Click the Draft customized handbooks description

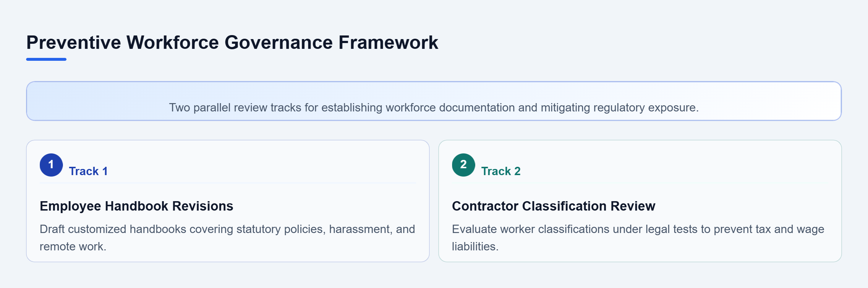(x=227, y=238)
